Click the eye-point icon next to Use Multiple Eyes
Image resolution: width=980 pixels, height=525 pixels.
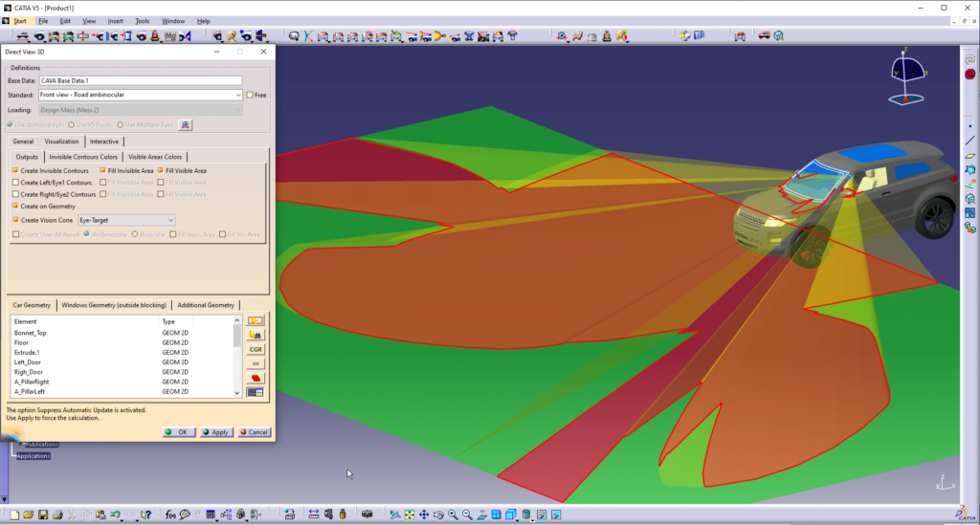(x=185, y=125)
